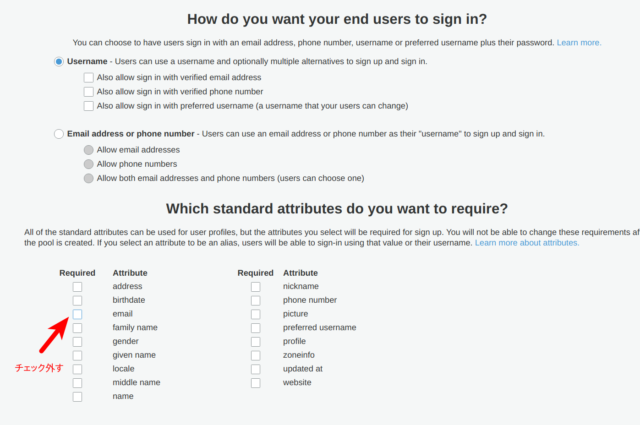Check the zoneinfo required box
This screenshot has height=425, width=640.
pos(256,355)
